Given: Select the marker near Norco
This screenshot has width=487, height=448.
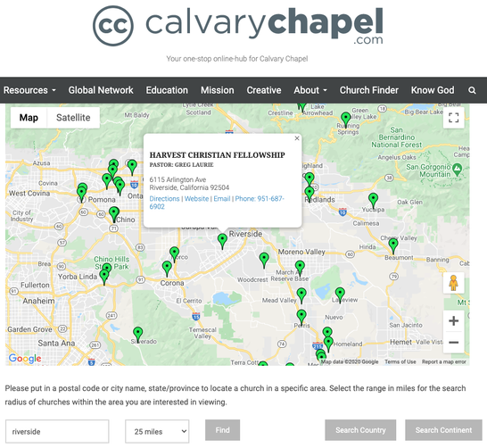Looking at the screenshot, I should coord(174,254).
